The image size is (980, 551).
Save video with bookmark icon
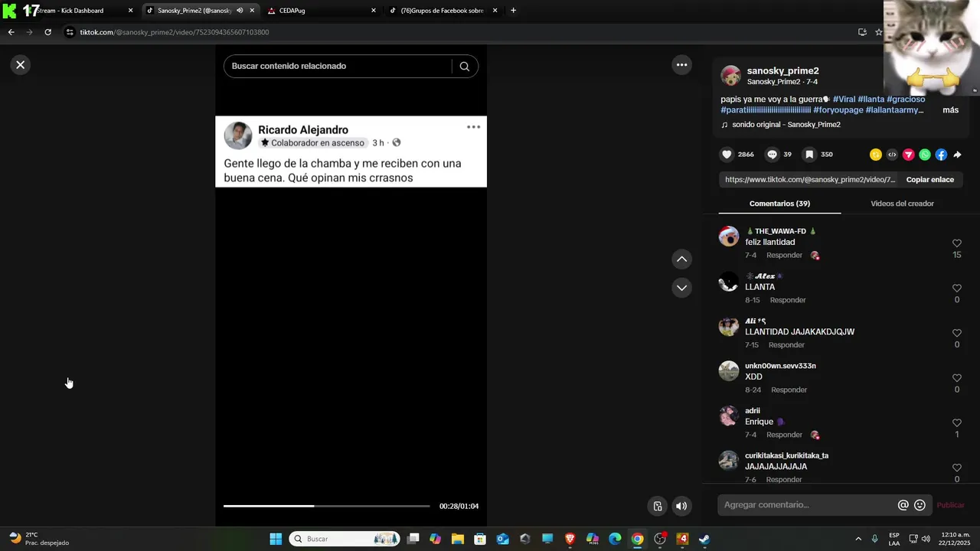point(808,155)
